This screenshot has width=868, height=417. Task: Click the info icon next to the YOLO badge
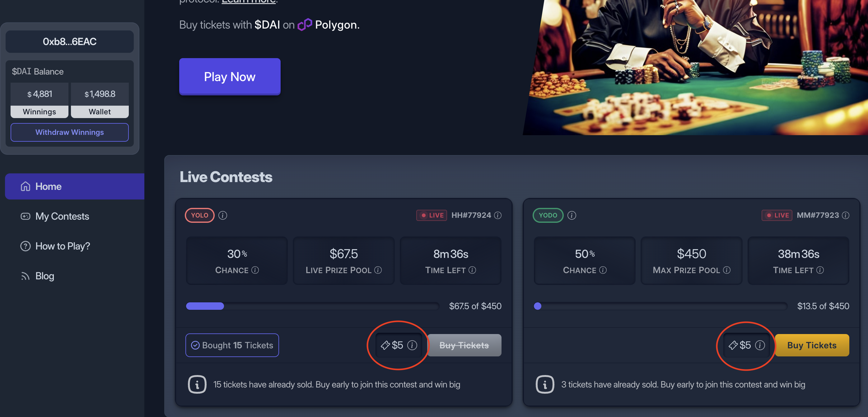(x=223, y=215)
